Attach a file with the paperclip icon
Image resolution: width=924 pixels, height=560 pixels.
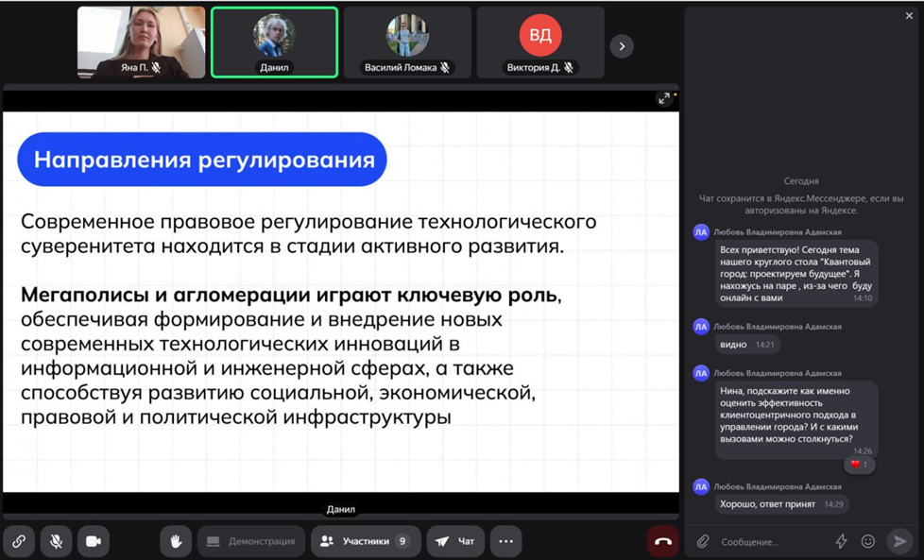tap(703, 541)
